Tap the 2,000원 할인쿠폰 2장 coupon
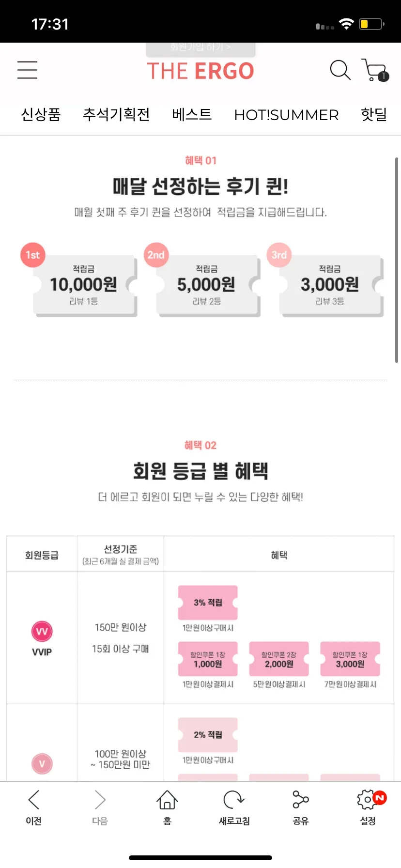The height and width of the screenshot is (868, 401). pos(279,659)
